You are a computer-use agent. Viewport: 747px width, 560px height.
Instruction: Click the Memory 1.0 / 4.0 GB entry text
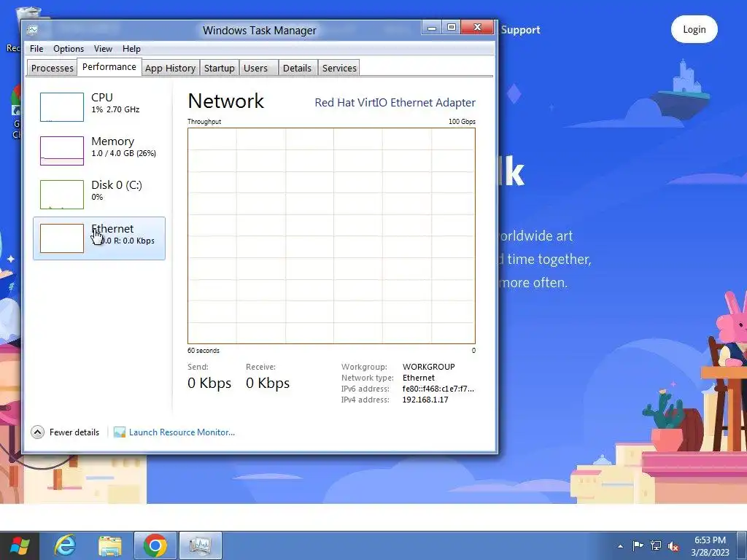[123, 153]
